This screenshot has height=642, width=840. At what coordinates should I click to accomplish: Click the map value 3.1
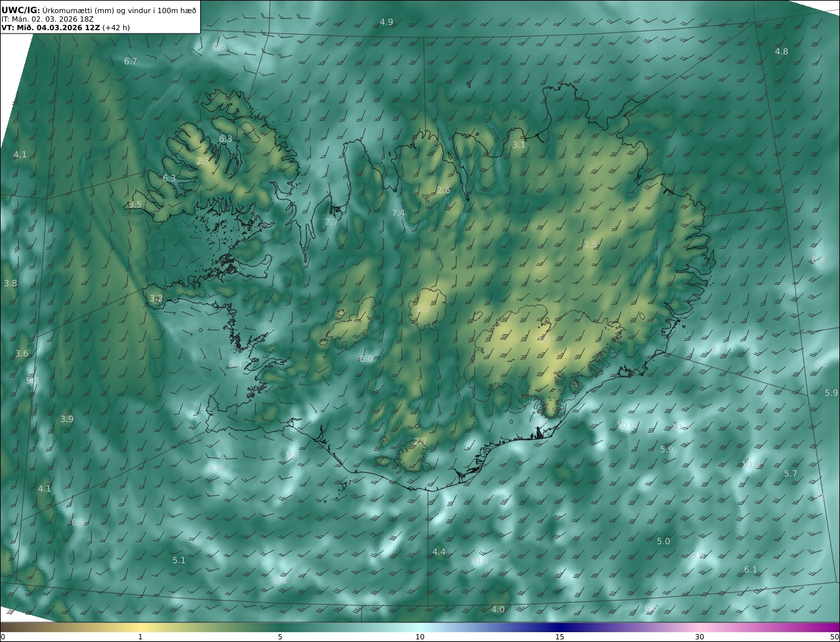tap(519, 145)
